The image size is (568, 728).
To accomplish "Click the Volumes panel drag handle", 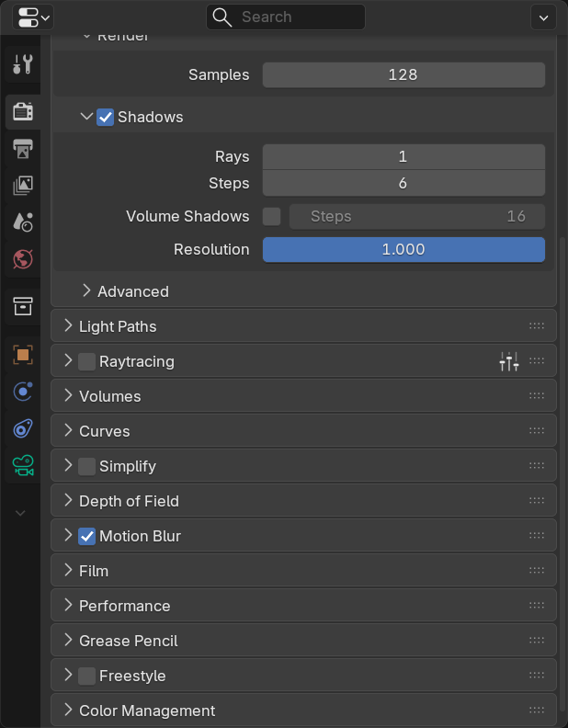I will tap(537, 395).
